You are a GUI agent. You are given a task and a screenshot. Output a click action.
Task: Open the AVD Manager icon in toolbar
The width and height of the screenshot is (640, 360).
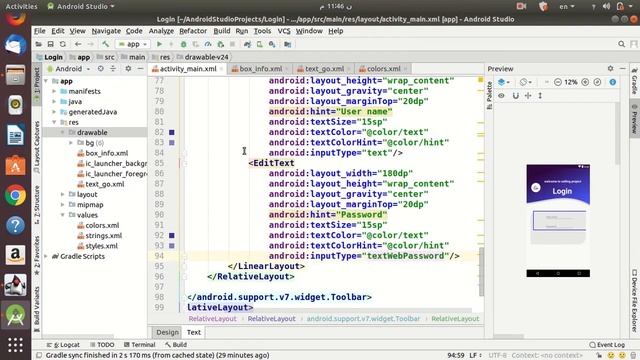pos(260,44)
